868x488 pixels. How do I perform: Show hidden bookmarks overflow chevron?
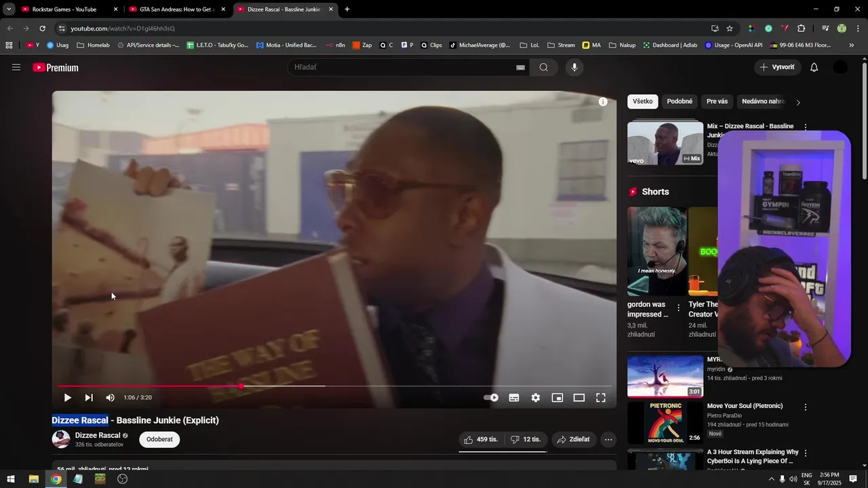click(851, 45)
